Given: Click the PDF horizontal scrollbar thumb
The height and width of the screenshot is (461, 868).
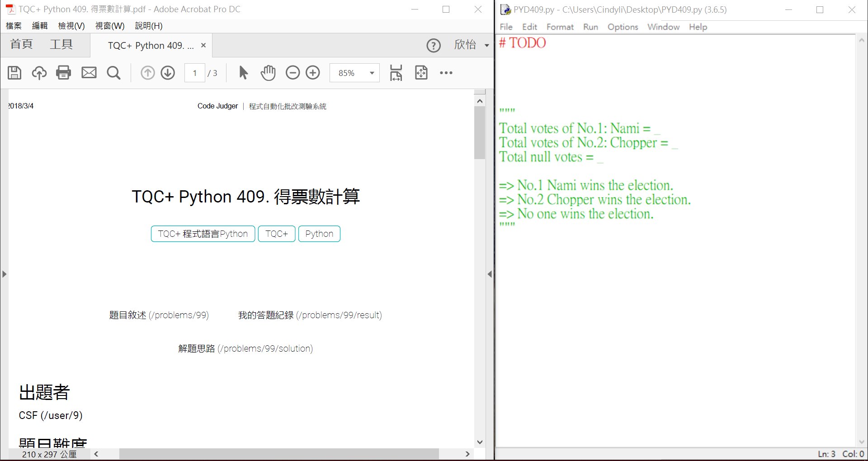Looking at the screenshot, I should (279, 454).
